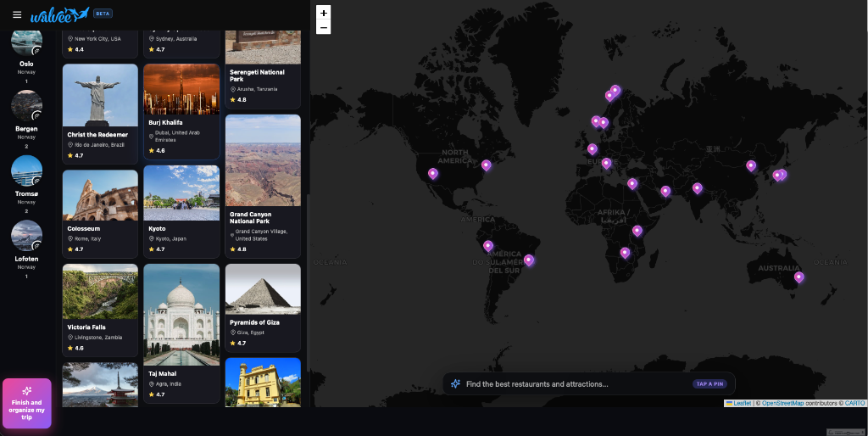Zoom in on the map
Image resolution: width=868 pixels, height=436 pixels.
(323, 13)
